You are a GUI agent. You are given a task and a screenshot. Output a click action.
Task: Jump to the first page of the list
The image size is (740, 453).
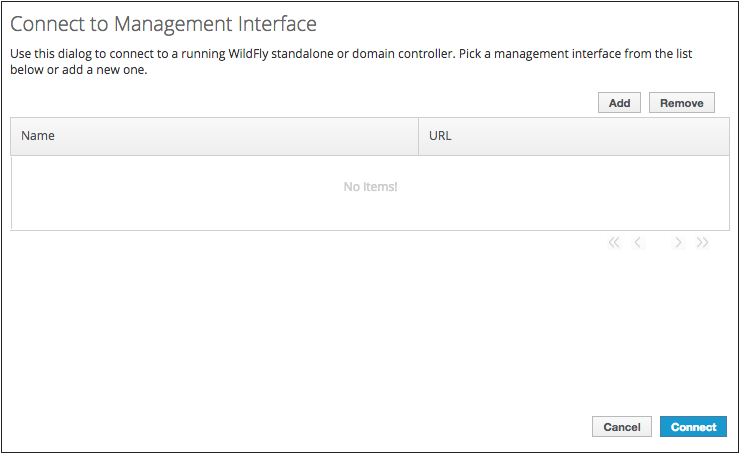(614, 243)
